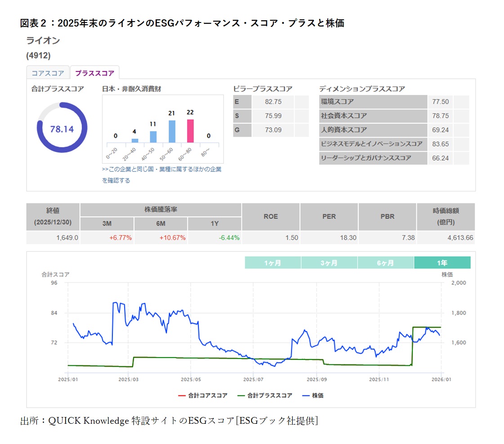Open the G pillar score row

click(263, 130)
